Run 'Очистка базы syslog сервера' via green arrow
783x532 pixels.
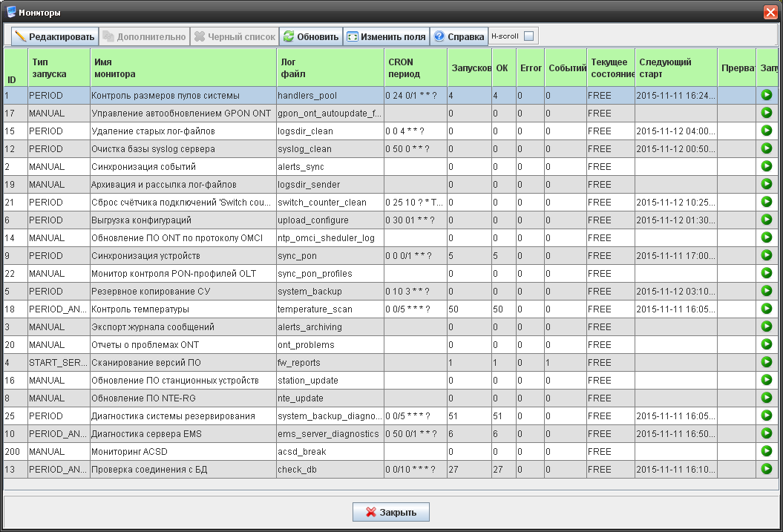[767, 148]
